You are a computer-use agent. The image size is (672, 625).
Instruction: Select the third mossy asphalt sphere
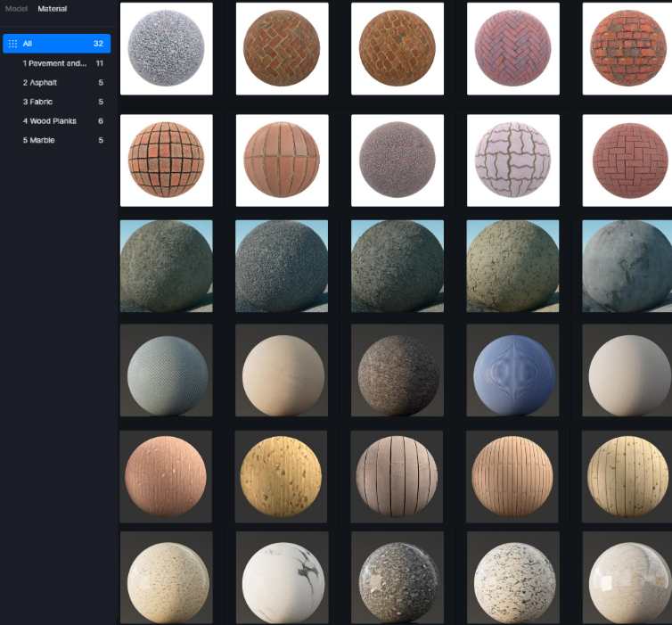pyautogui.click(x=397, y=267)
